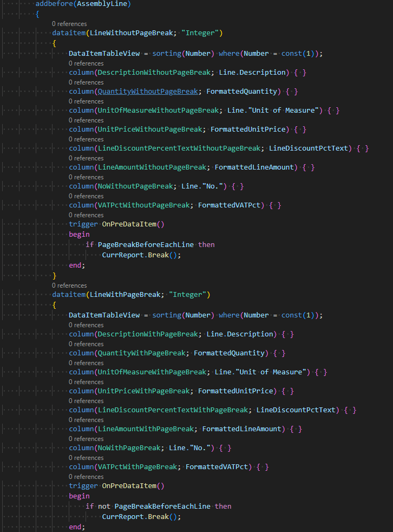Click FormattedVATPct in VATPctWithoutPageBreak column

(x=230, y=205)
